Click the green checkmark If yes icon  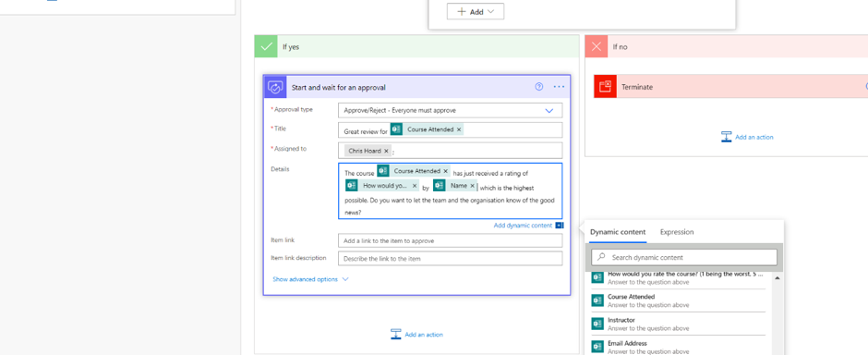click(x=266, y=46)
